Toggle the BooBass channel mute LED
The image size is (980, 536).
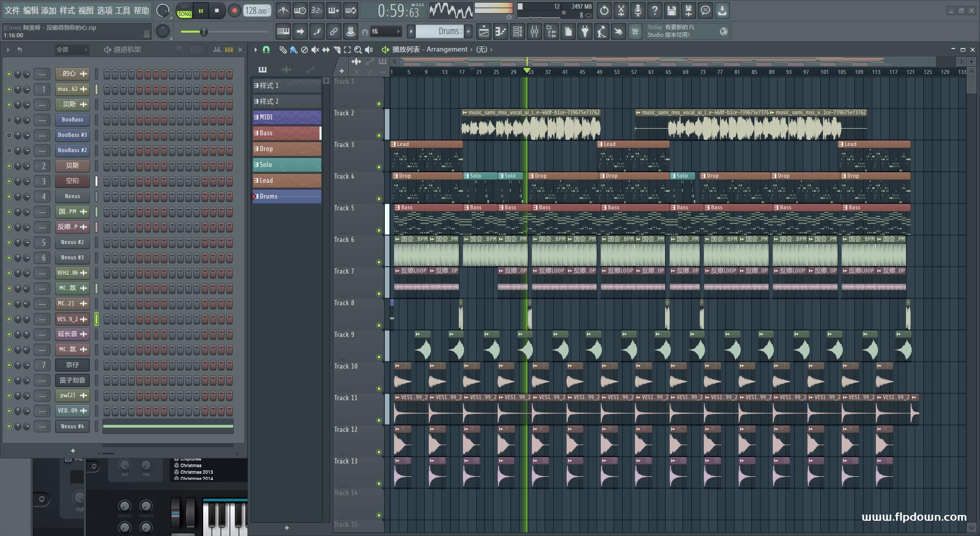pyautogui.click(x=9, y=120)
